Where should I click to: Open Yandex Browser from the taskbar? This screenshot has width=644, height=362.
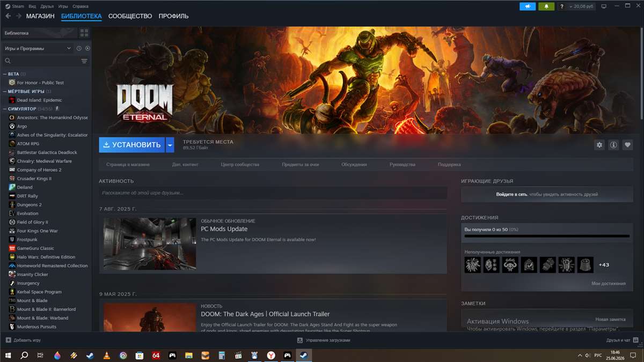(271, 355)
